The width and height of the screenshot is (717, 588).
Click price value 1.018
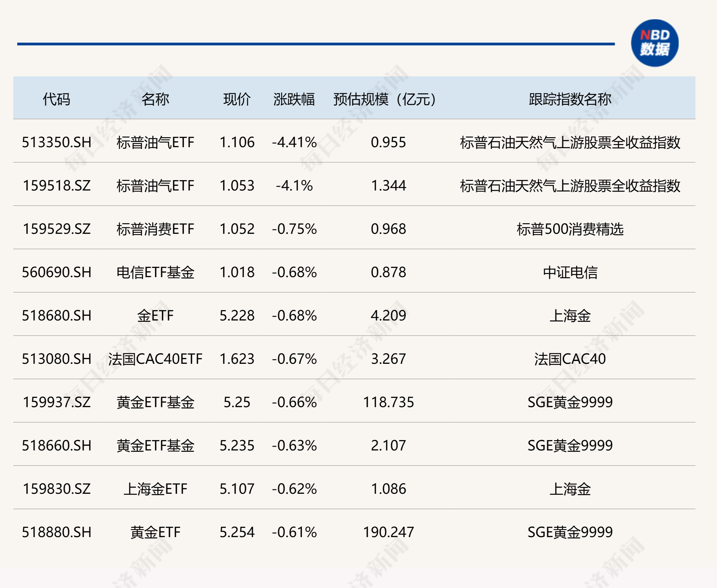[x=237, y=272]
